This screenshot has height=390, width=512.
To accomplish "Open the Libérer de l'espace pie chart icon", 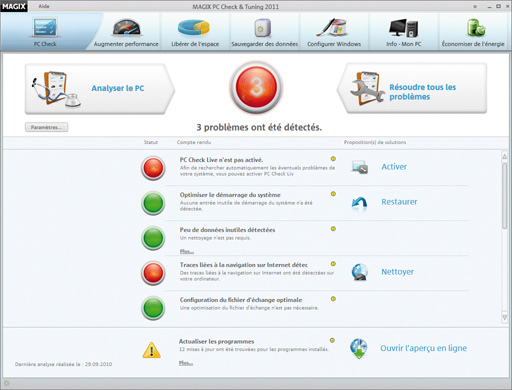I will (x=194, y=28).
